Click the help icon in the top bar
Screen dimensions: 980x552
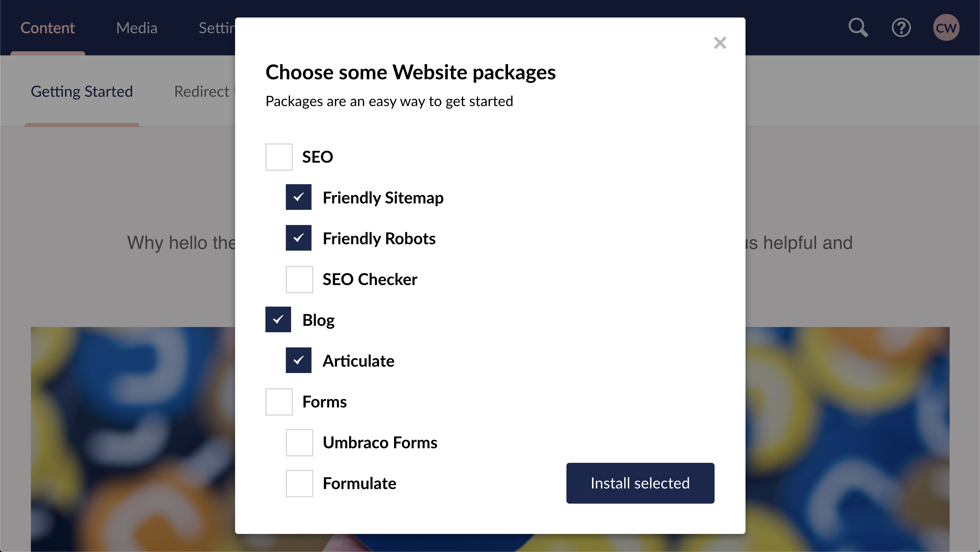click(901, 28)
